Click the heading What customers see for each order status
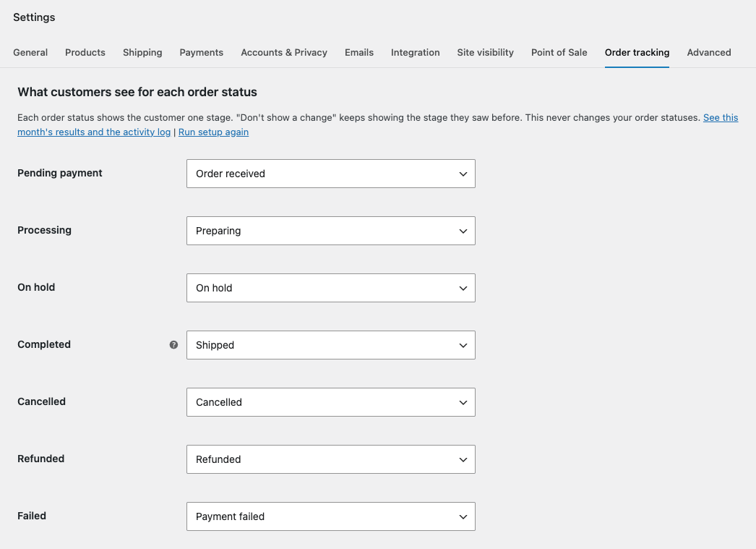Screen dimensions: 756x549 click(137, 92)
